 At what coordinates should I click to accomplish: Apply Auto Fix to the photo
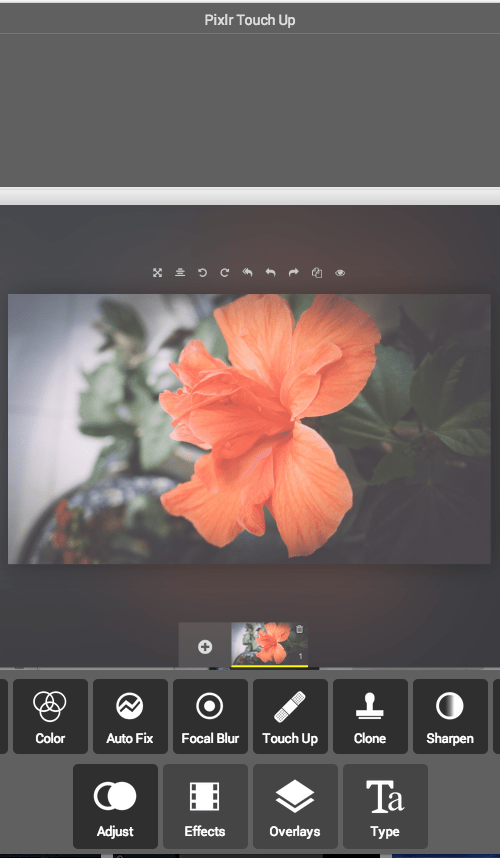click(130, 716)
